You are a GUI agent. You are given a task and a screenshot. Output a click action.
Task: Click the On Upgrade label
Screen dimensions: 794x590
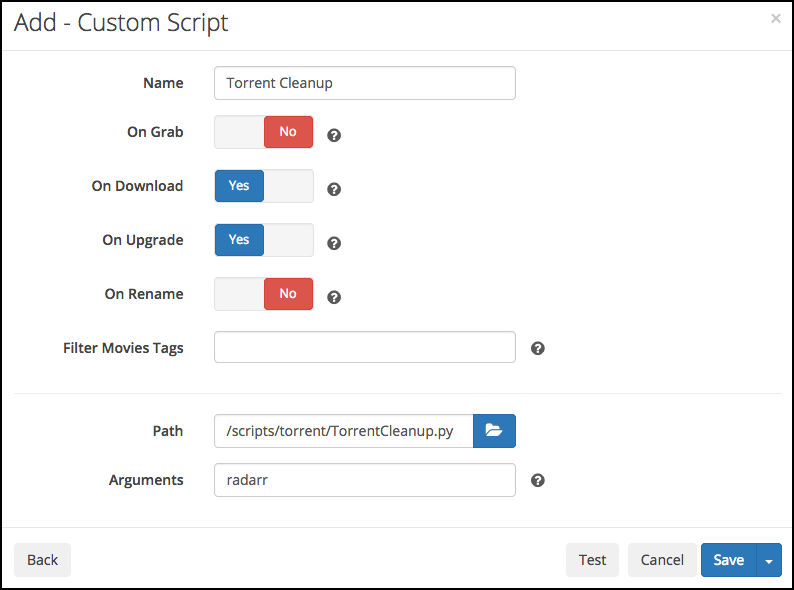coord(143,241)
